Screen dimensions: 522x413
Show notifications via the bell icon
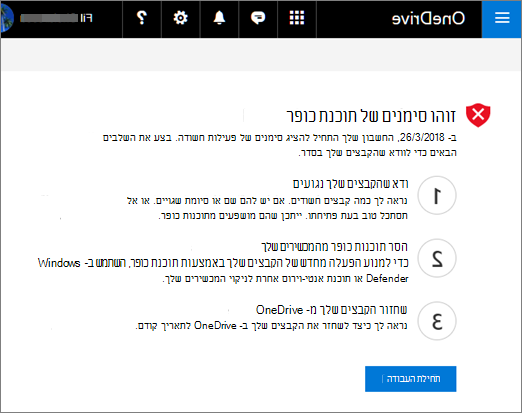(219, 18)
